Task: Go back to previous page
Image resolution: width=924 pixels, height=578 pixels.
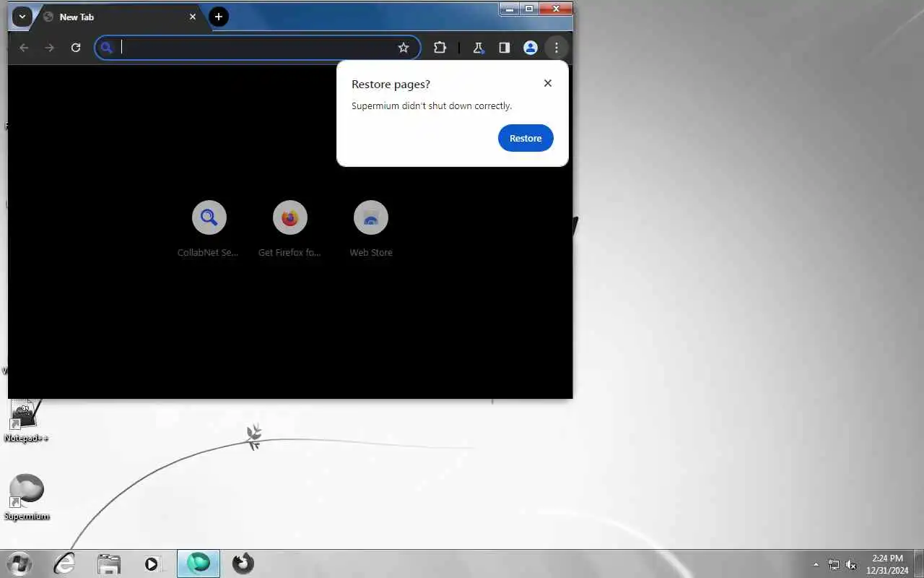Action: [x=24, y=48]
